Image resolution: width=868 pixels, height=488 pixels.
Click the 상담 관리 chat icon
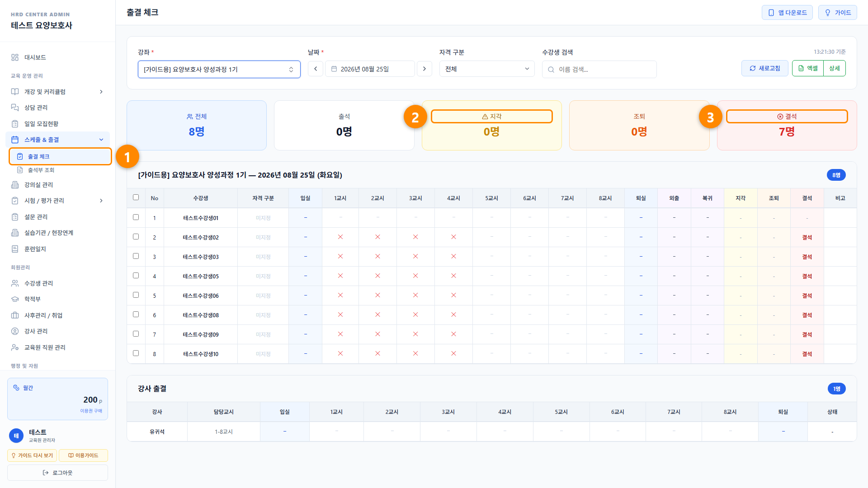pos(15,108)
